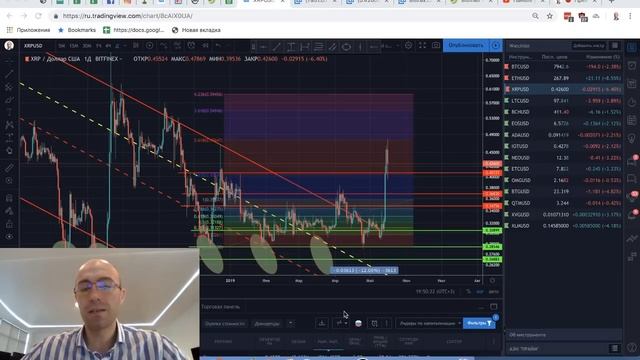Open the watchlist list menu icon
This screenshot has height=360, width=640.
click(615, 45)
